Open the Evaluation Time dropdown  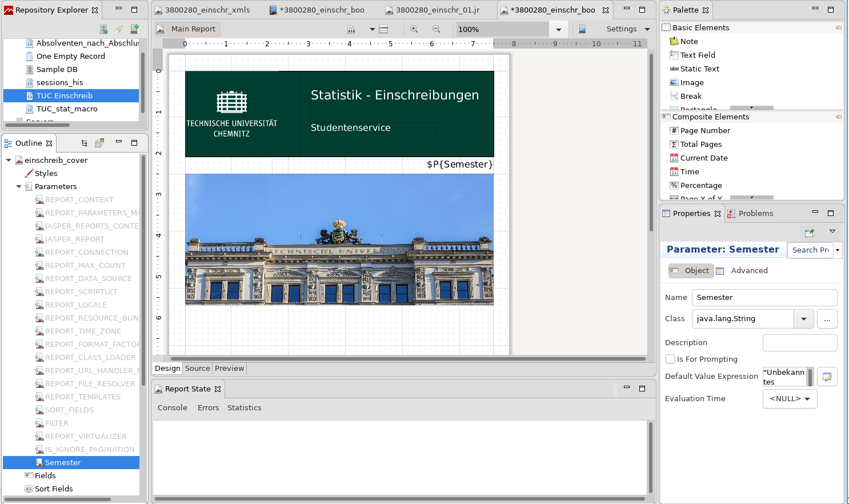point(790,399)
